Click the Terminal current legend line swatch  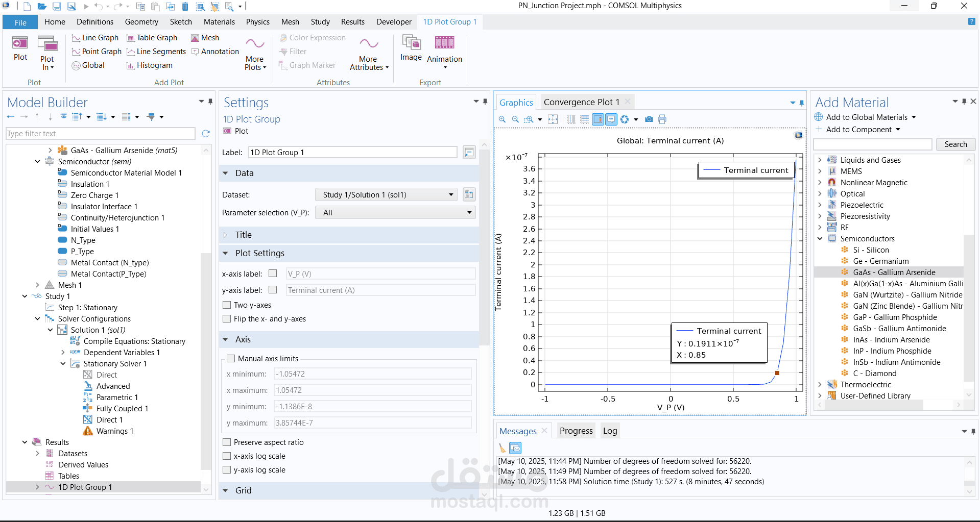pyautogui.click(x=711, y=170)
